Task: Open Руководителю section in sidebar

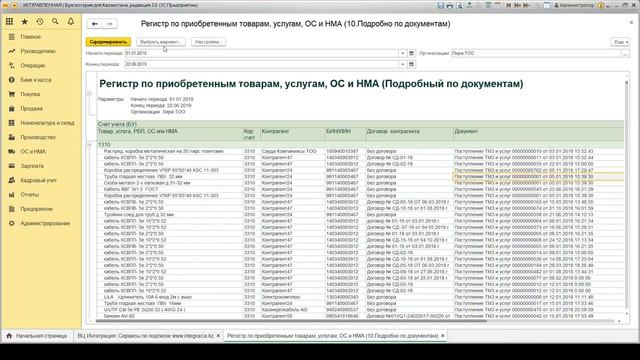Action: [38, 51]
